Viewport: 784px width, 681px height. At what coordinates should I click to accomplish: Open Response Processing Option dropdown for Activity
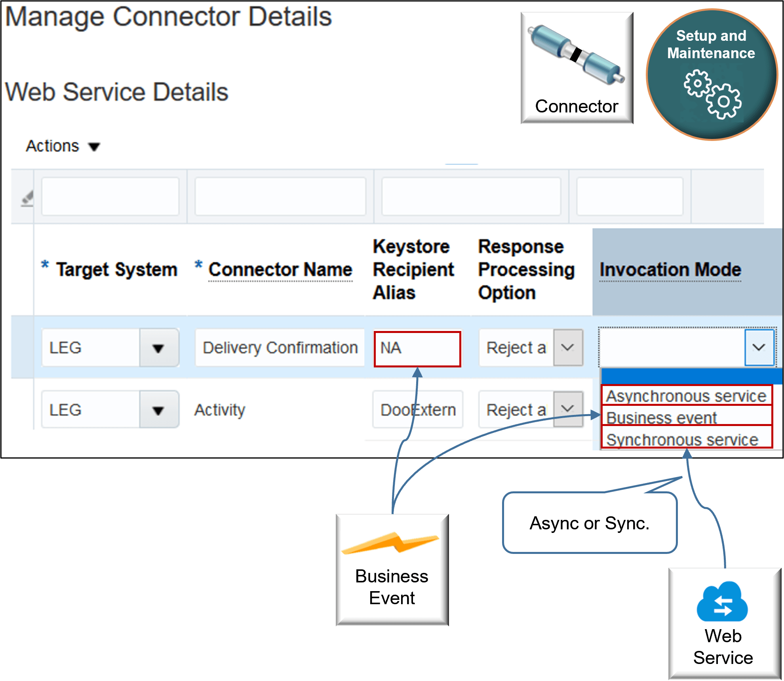coord(568,410)
